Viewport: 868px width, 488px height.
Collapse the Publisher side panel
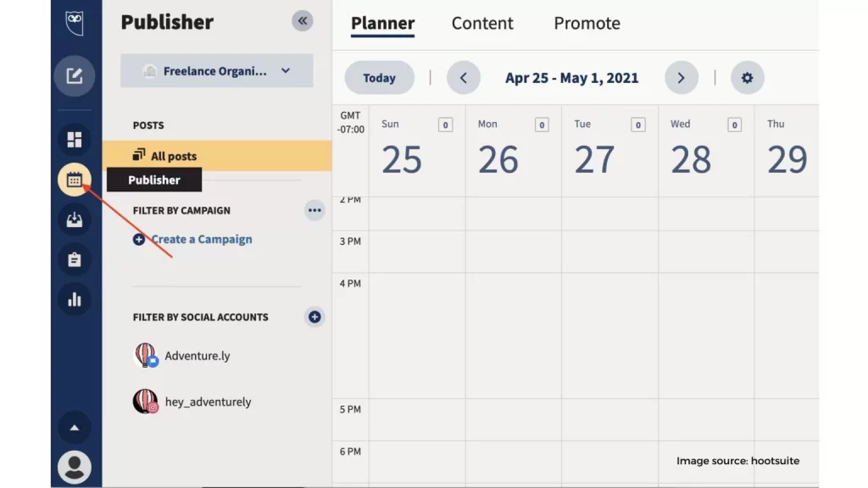pyautogui.click(x=303, y=21)
